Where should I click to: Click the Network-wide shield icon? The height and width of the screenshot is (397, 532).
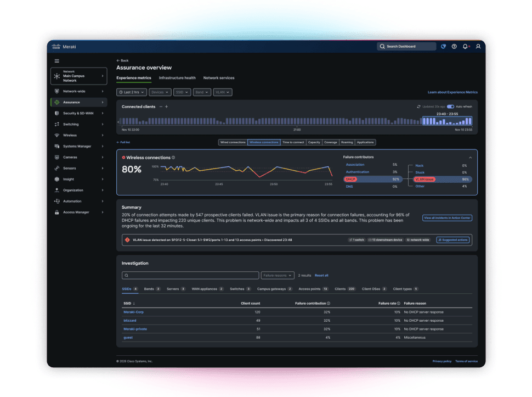57,91
